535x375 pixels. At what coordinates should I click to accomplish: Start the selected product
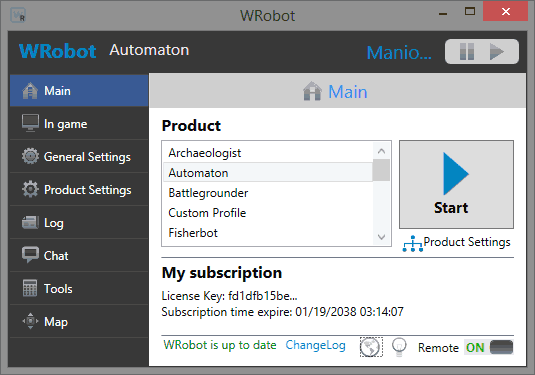457,184
